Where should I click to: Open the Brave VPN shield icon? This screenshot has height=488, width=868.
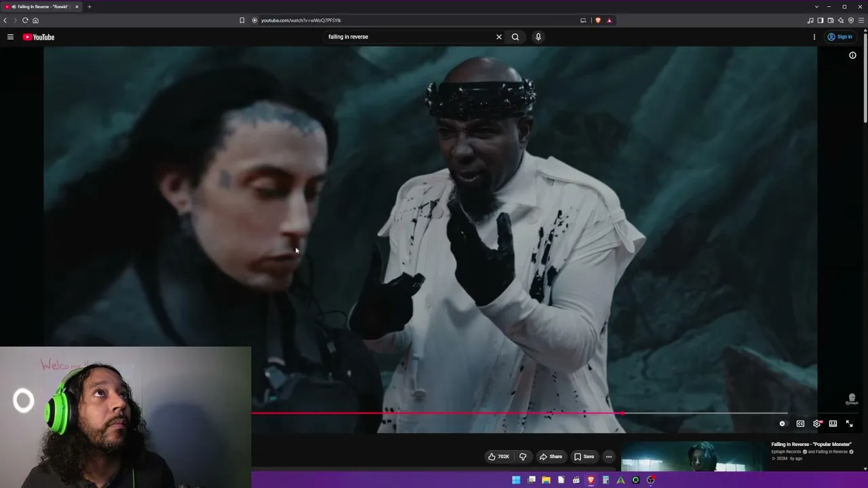851,20
